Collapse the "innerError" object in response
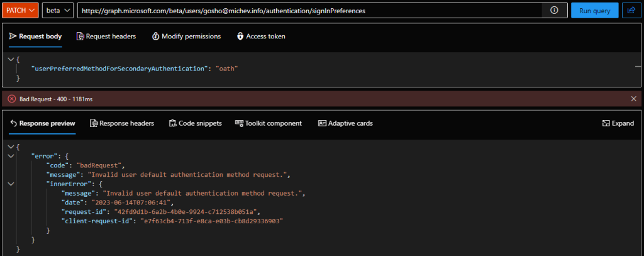The width and height of the screenshot is (644, 256). [x=11, y=184]
